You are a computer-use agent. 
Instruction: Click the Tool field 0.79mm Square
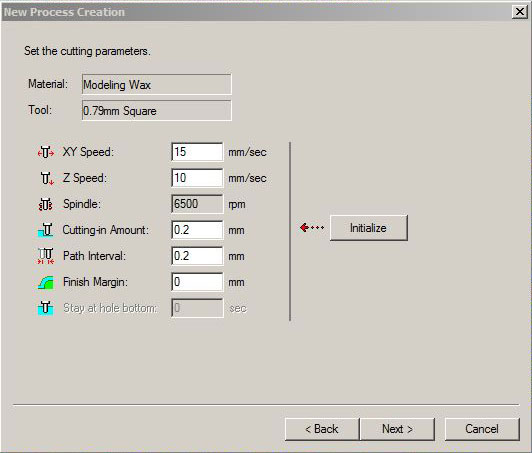[x=157, y=110]
